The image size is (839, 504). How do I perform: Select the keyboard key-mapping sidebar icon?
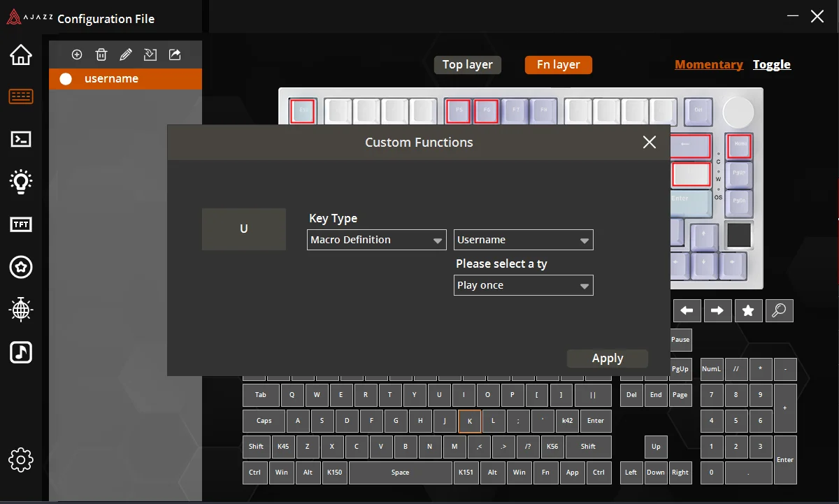coord(21,96)
